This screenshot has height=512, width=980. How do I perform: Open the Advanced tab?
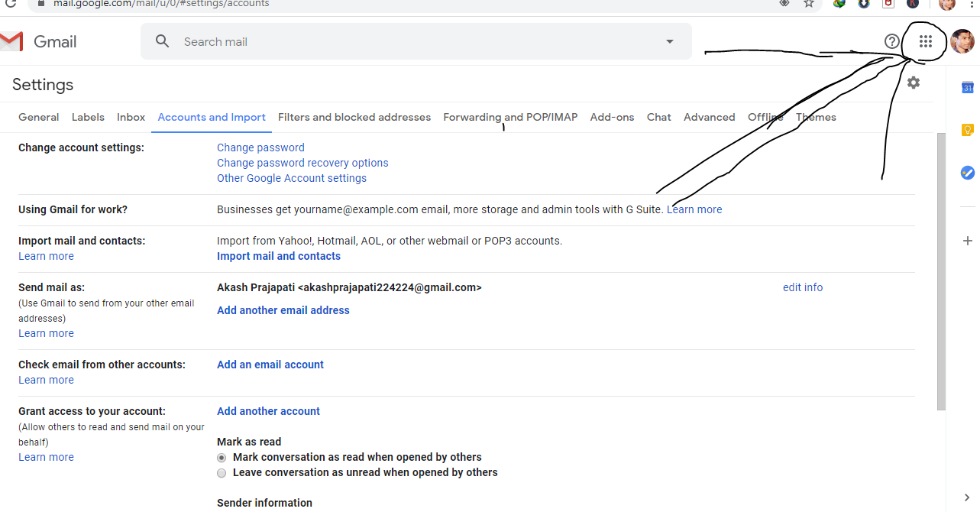click(x=709, y=117)
